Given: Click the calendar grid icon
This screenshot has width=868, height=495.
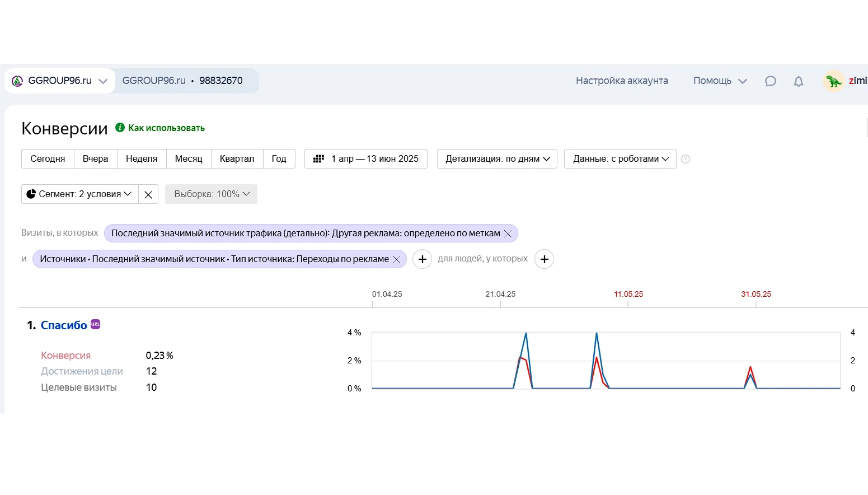Looking at the screenshot, I should (318, 158).
